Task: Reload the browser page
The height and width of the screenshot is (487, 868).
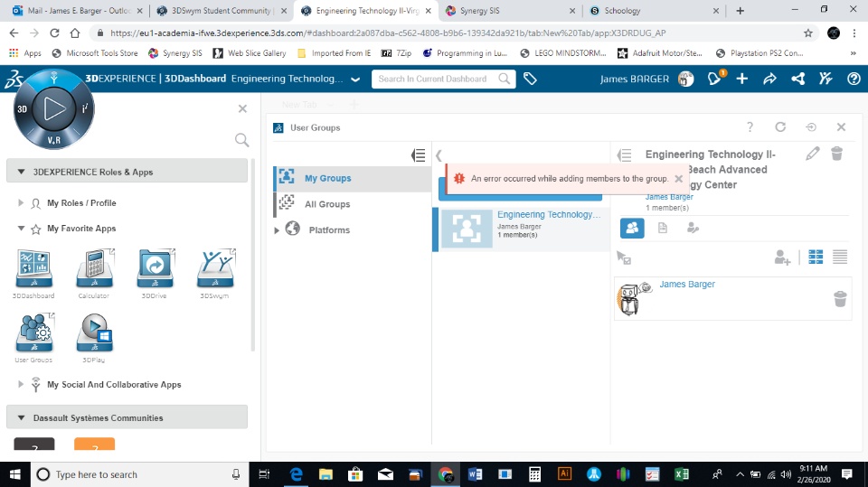Action: pyautogui.click(x=54, y=33)
